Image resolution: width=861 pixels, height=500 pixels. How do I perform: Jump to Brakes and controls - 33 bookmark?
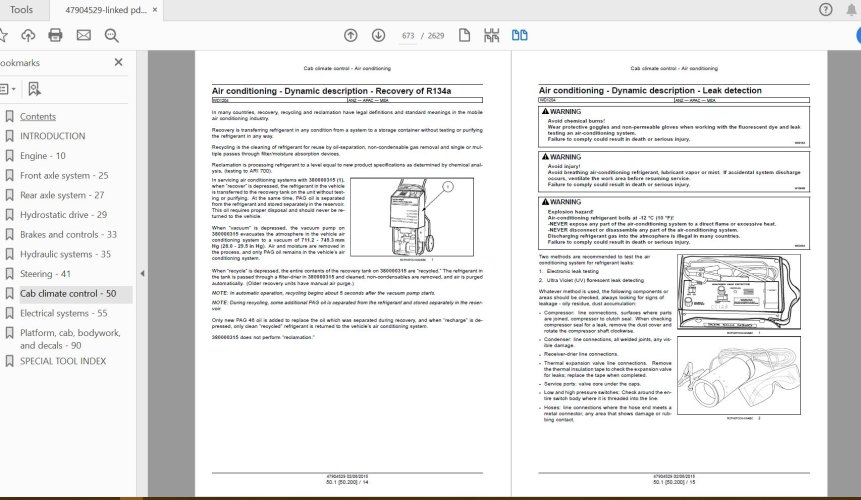pos(69,234)
